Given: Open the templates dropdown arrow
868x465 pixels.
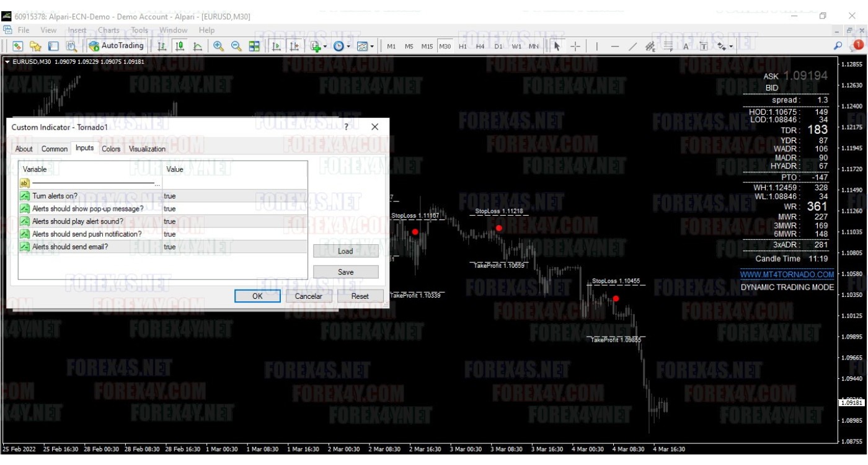Looking at the screenshot, I should pos(372,46).
